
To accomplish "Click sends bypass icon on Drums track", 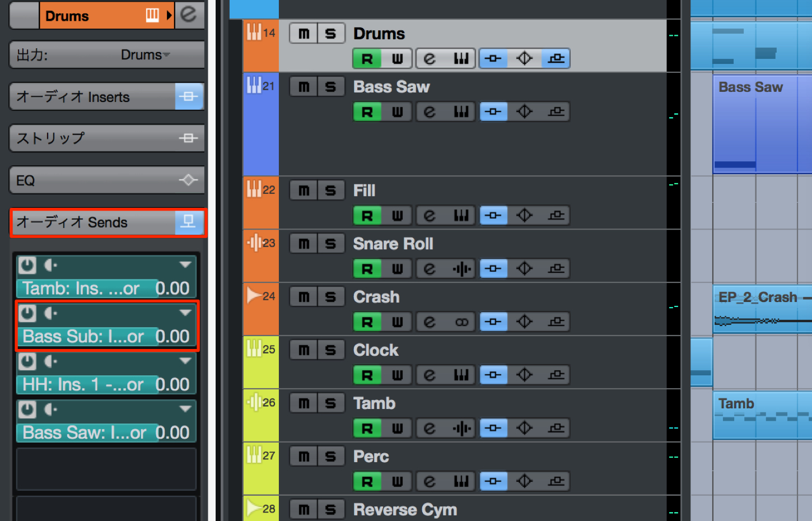I will point(556,58).
